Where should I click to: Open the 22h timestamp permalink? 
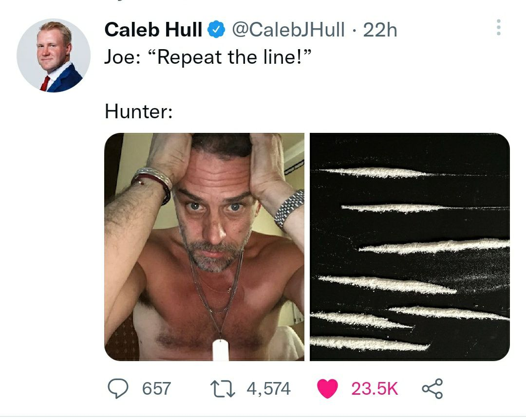click(x=380, y=30)
